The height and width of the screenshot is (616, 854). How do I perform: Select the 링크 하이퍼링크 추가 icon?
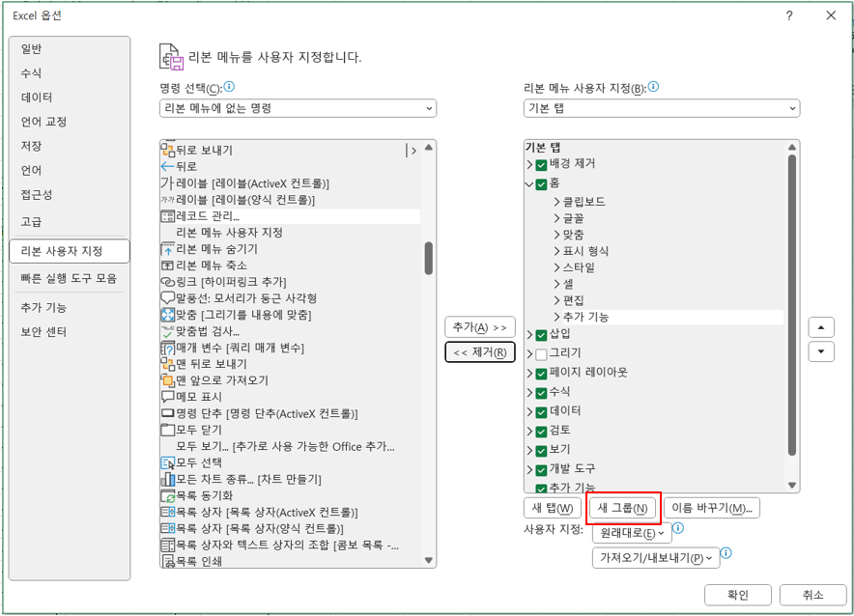(x=168, y=282)
